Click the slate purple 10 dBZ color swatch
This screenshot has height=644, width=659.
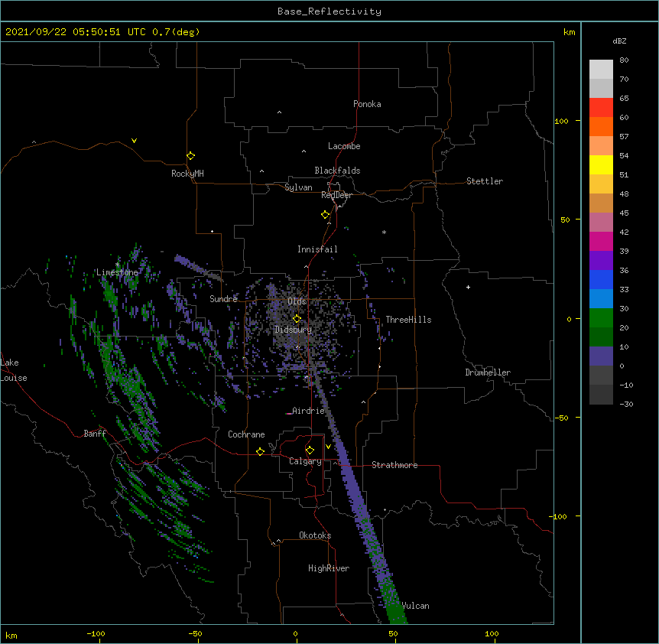coord(601,356)
